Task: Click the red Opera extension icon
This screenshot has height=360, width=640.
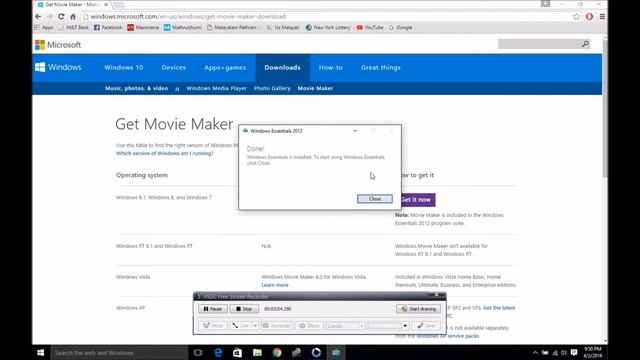Action: tap(589, 17)
